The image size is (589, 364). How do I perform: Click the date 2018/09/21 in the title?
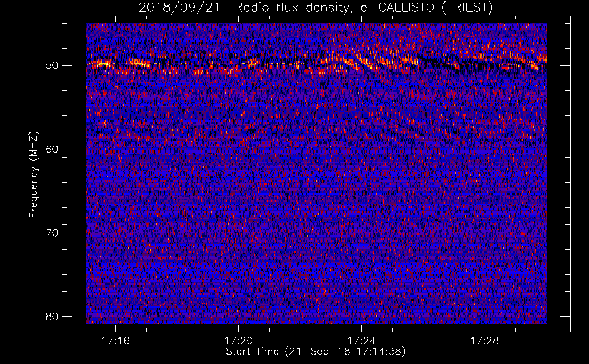pos(179,8)
